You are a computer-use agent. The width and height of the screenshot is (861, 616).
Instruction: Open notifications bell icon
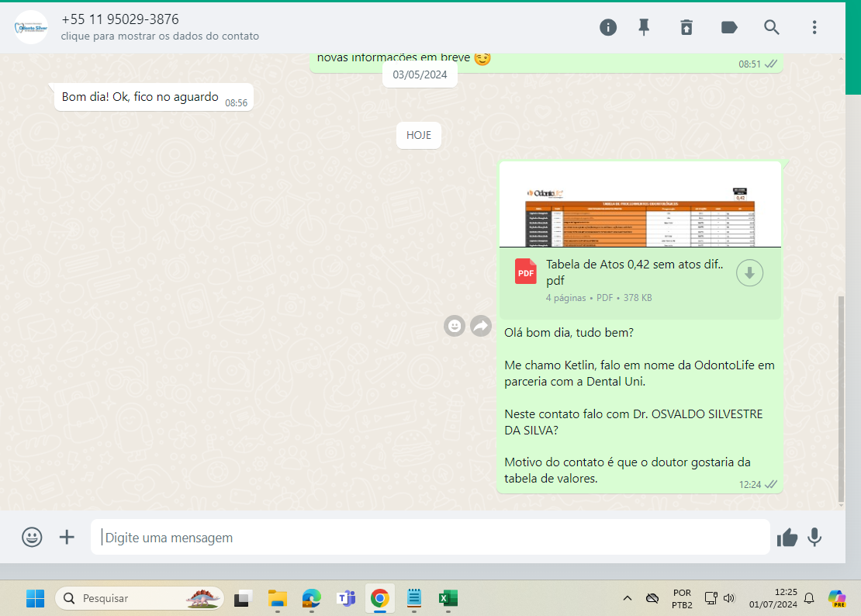[809, 598]
